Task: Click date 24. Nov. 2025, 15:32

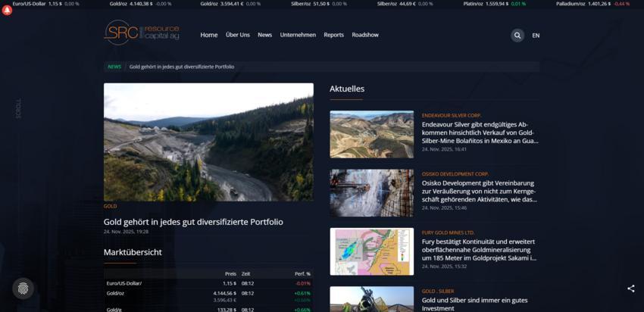Action: pos(444,267)
